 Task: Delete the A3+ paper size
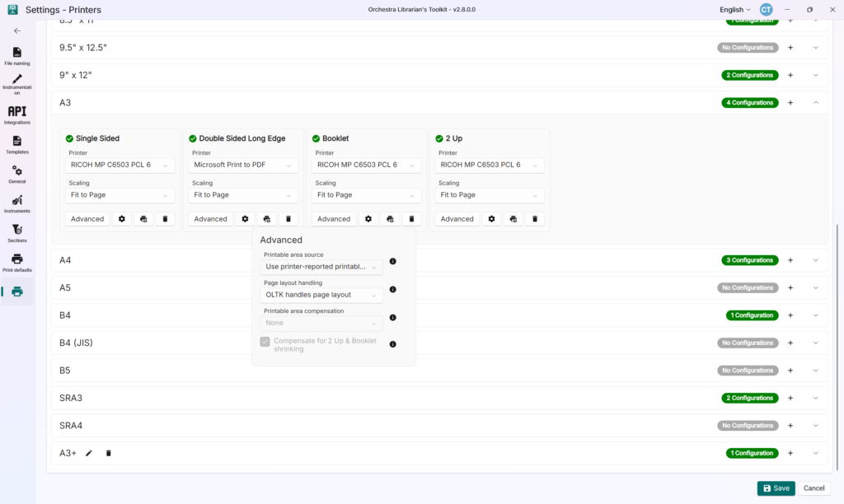pyautogui.click(x=108, y=453)
